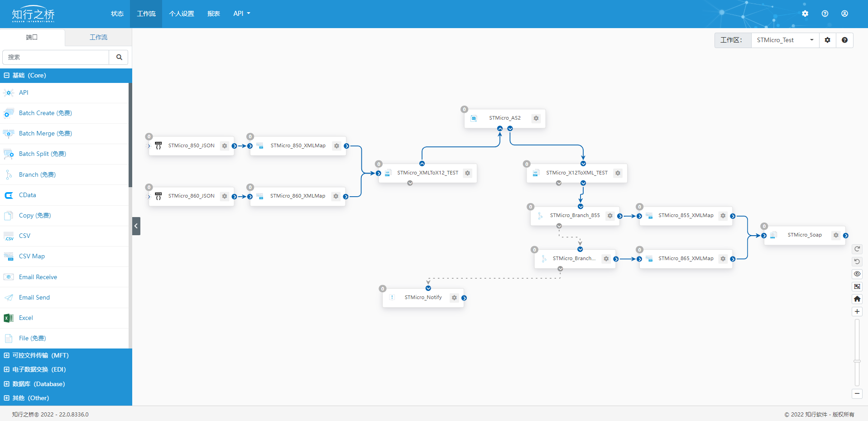
Task: Reset canvas view with home button
Action: [857, 299]
